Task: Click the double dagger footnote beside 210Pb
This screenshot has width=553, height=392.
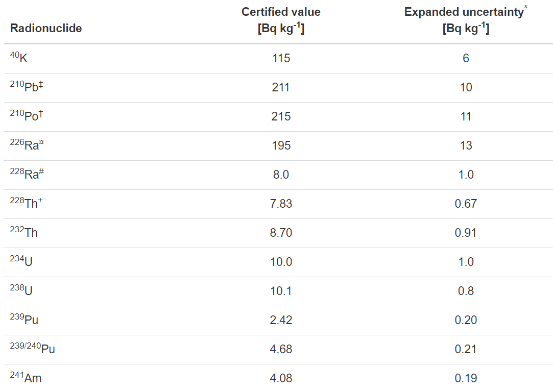Action: tap(41, 84)
